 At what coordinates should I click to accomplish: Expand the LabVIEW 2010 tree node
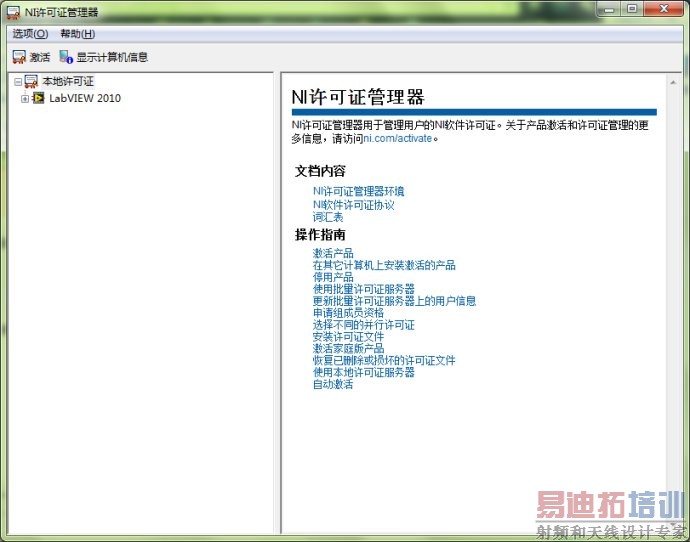pos(25,99)
